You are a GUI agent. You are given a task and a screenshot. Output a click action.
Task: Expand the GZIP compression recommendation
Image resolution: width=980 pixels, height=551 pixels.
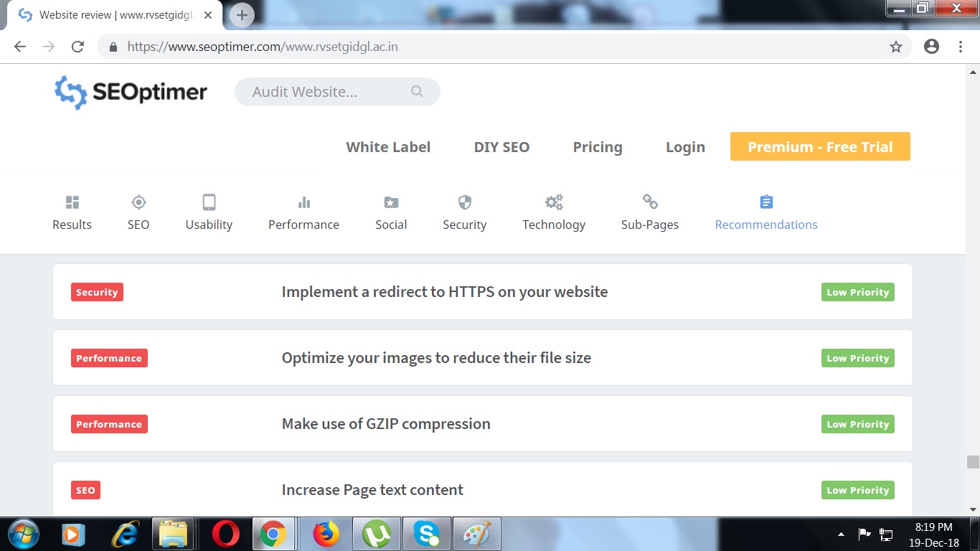pyautogui.click(x=386, y=424)
